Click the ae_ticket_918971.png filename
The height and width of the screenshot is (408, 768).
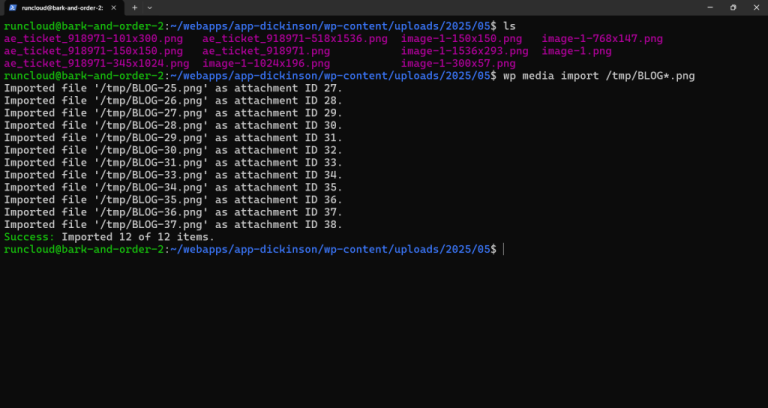click(266, 50)
